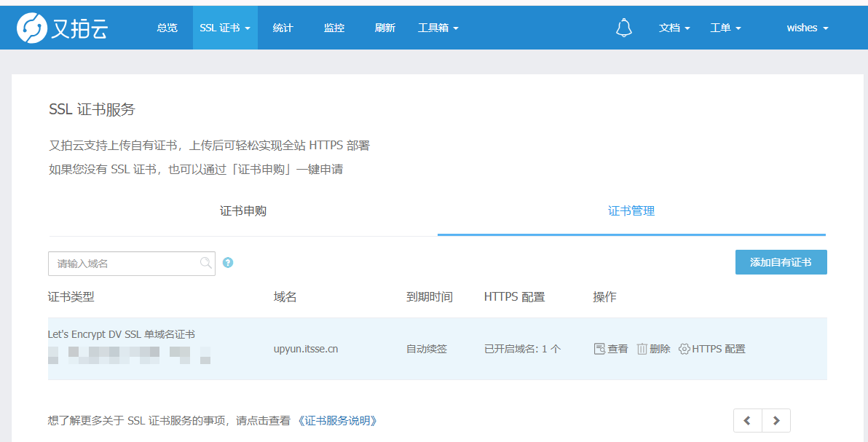The height and width of the screenshot is (442, 868).
Task: Open HTTPS 配置 for upyun.itsse.cn
Action: click(712, 349)
